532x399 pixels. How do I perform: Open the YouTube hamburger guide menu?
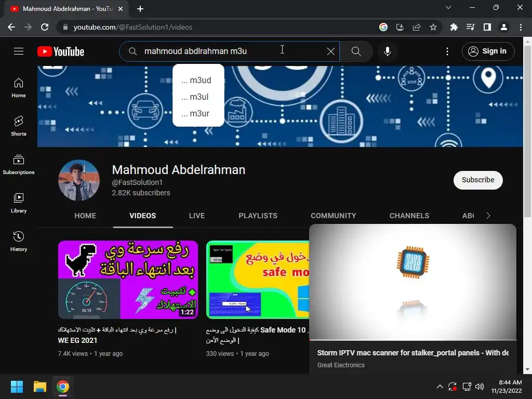tap(19, 51)
